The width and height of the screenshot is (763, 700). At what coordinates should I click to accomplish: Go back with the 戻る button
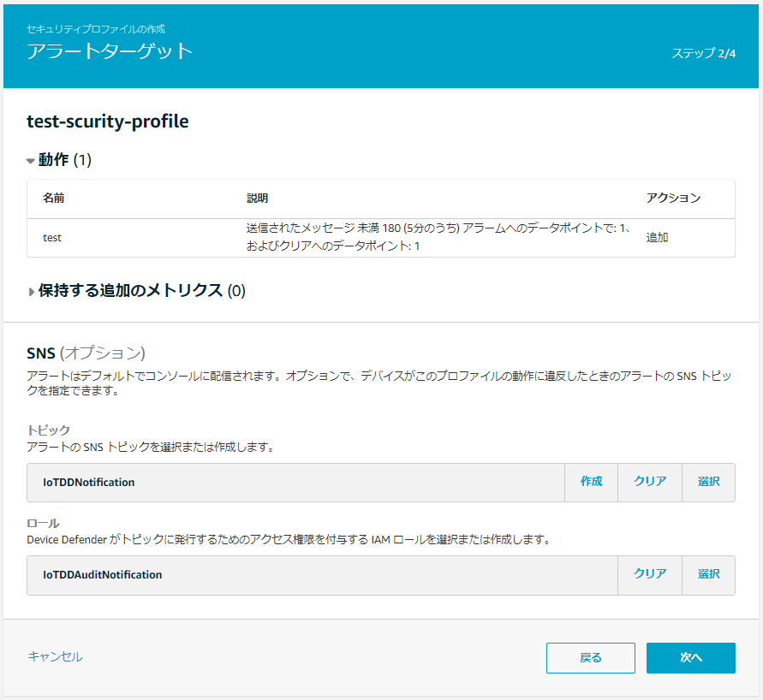(590, 658)
